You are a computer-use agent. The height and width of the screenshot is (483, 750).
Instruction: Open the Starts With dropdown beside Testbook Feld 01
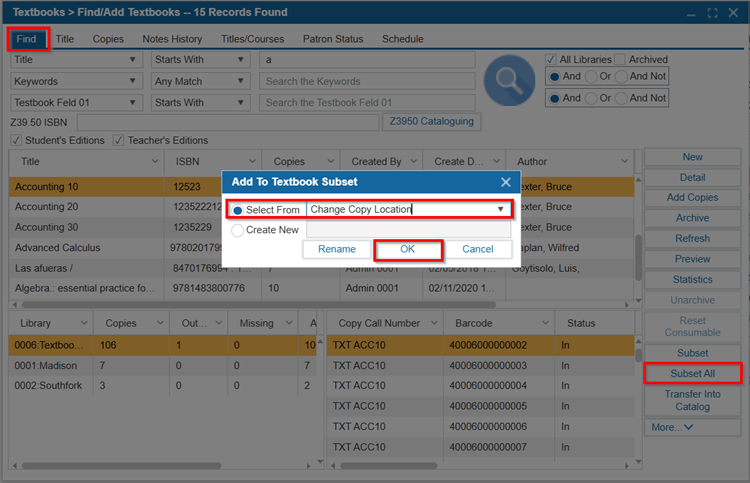241,102
